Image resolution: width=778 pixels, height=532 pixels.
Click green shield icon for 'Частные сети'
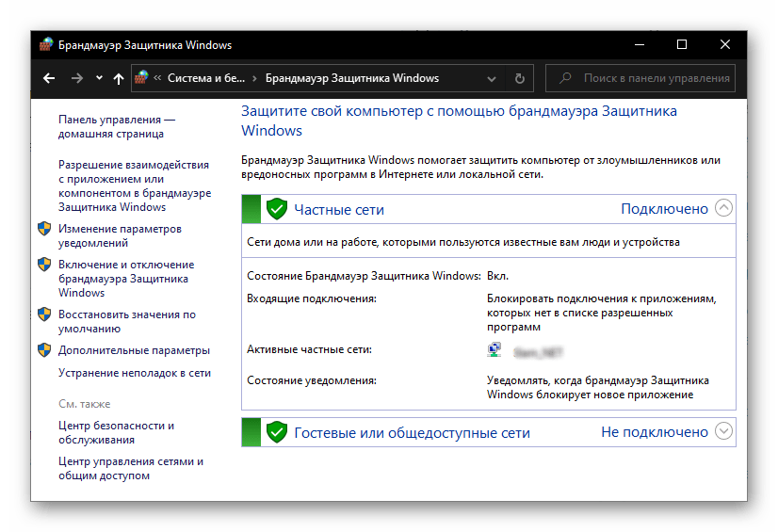pyautogui.click(x=277, y=209)
